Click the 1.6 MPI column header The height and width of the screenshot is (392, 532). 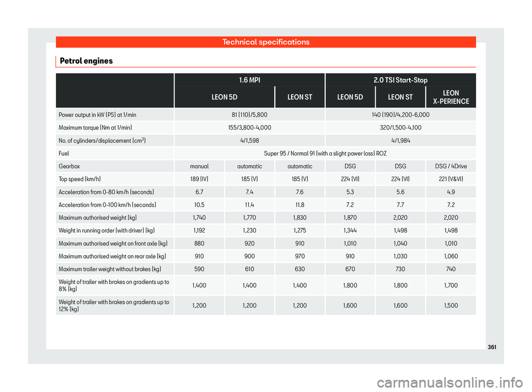click(x=249, y=80)
